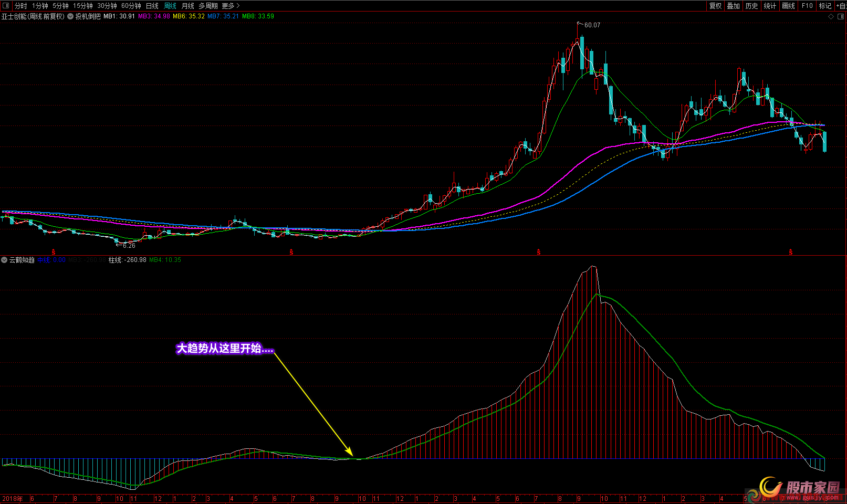The height and width of the screenshot is (504, 847).
Task: Click the diamond icon at top right
Action: point(831,16)
